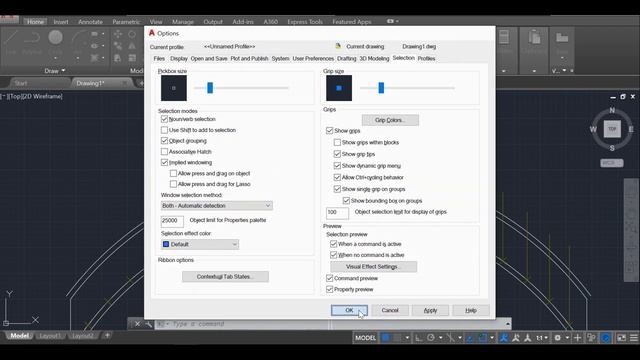Image resolution: width=640 pixels, height=360 pixels.
Task: Click the Clean Screen icon in the status bar
Action: [621, 338]
